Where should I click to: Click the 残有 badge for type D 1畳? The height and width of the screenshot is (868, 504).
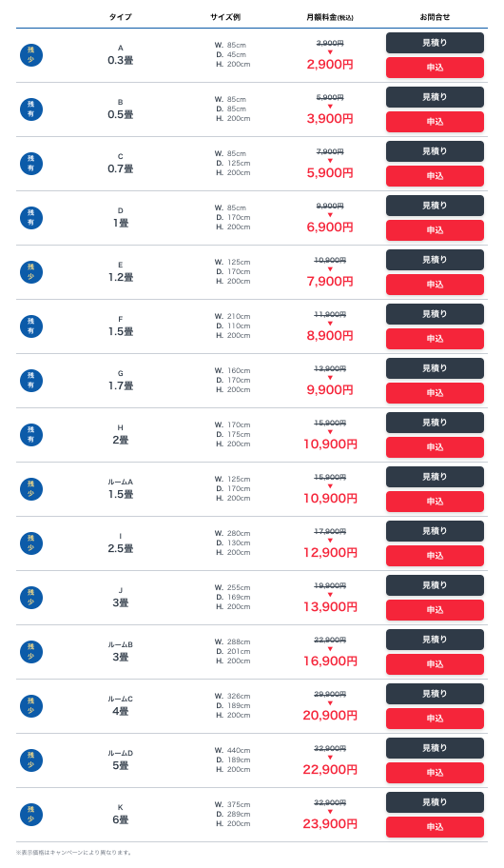point(31,218)
